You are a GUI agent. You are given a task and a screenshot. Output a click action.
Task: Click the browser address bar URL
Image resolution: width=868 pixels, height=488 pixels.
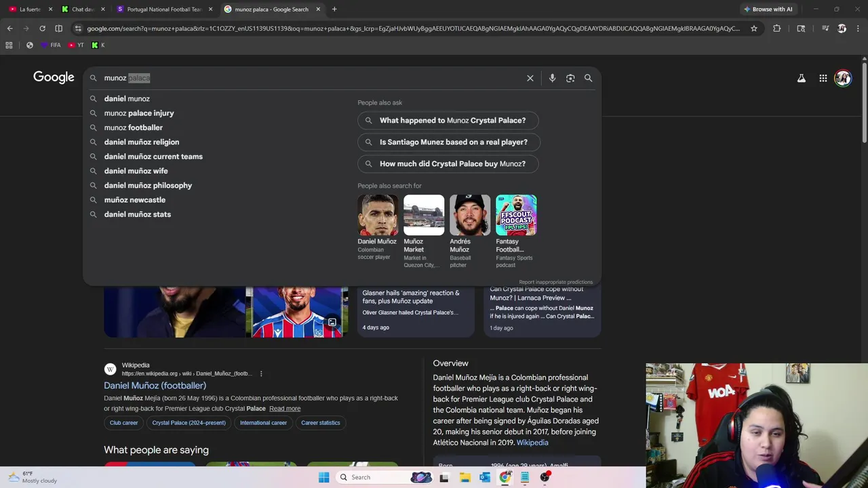pyautogui.click(x=413, y=28)
